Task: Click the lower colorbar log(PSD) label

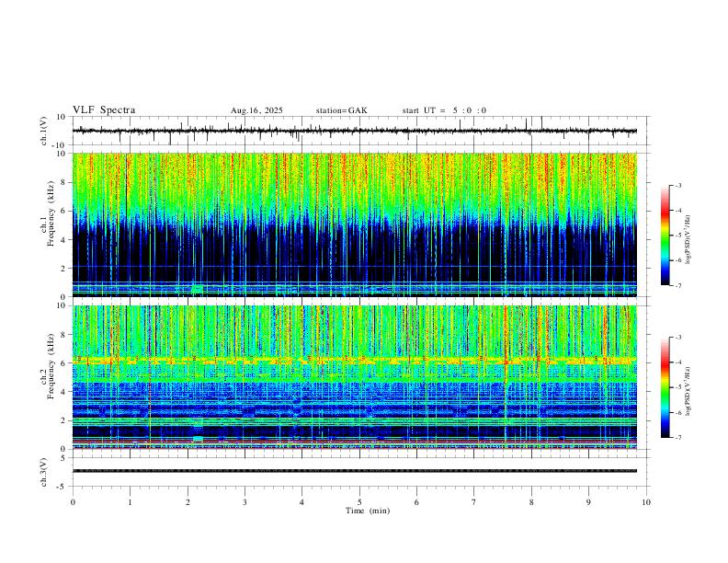Action: 688,391
